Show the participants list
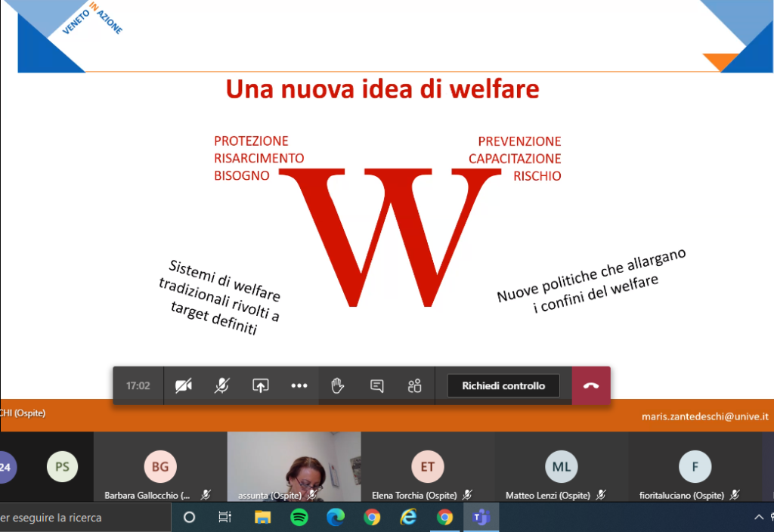Screen dimensions: 774x532 click(x=414, y=385)
